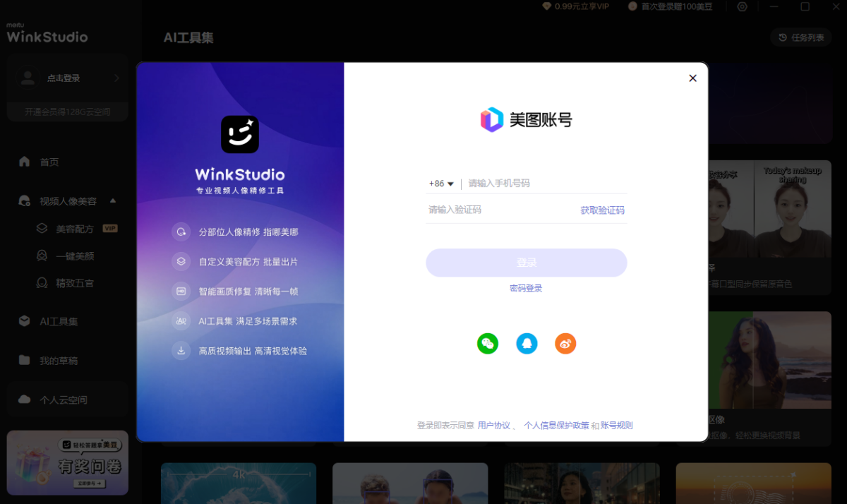Click the 密码登录 link
This screenshot has width=847, height=504.
tap(526, 289)
